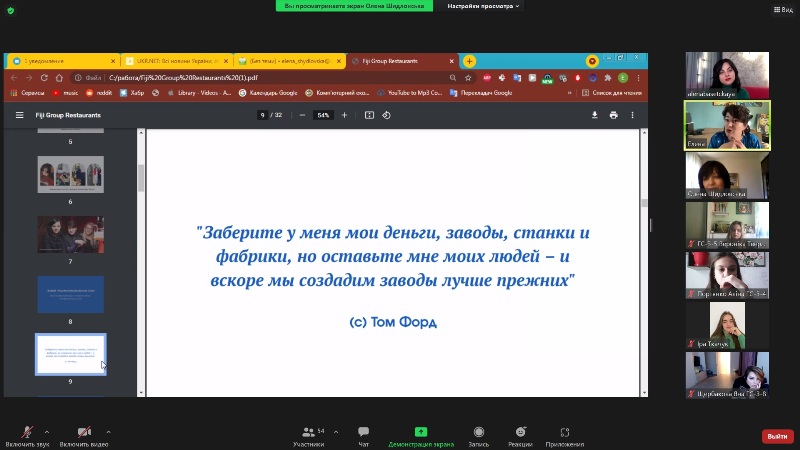The image size is (800, 450).
Task: Start recording with Запись
Action: [479, 437]
